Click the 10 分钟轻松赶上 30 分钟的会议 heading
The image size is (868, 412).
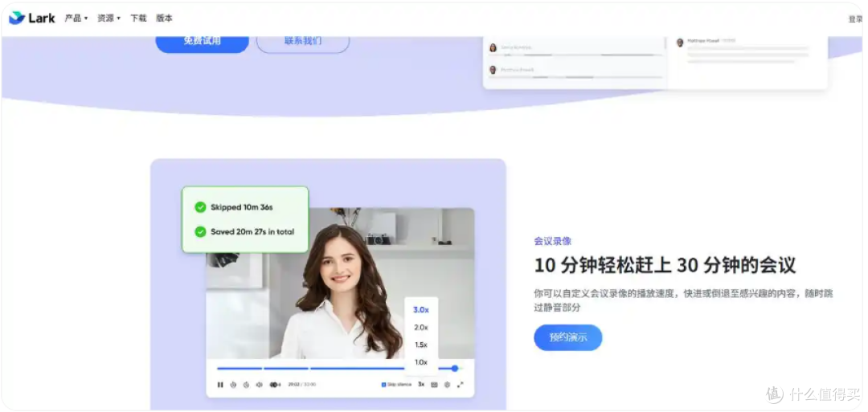[x=665, y=266]
